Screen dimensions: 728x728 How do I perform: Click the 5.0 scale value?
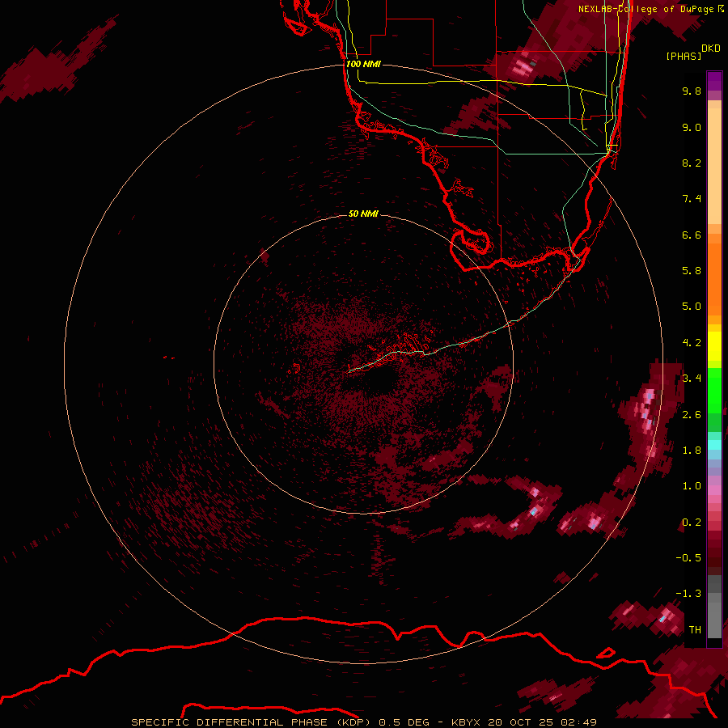[692, 307]
